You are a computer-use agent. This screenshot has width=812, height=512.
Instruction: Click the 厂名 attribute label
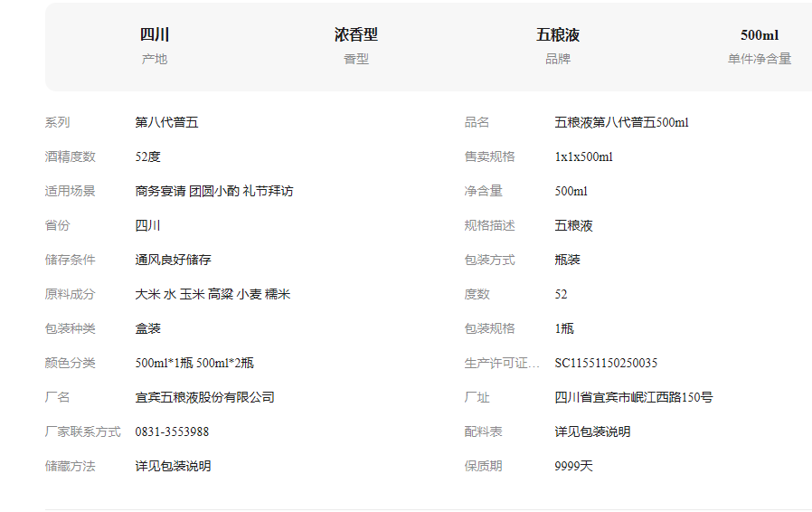click(57, 397)
